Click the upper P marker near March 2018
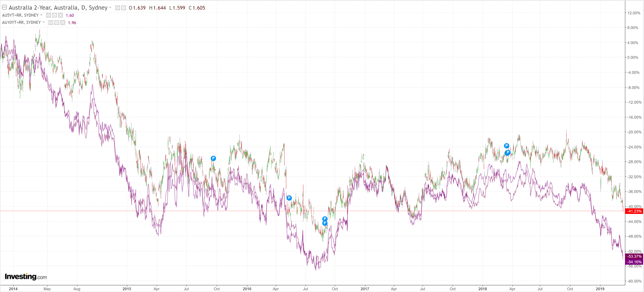This screenshot has width=644, height=292. [506, 146]
